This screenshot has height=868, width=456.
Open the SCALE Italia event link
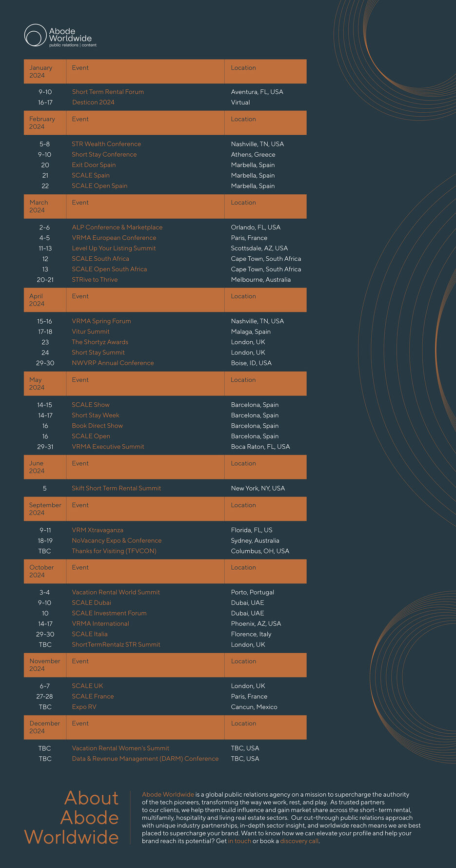point(90,635)
